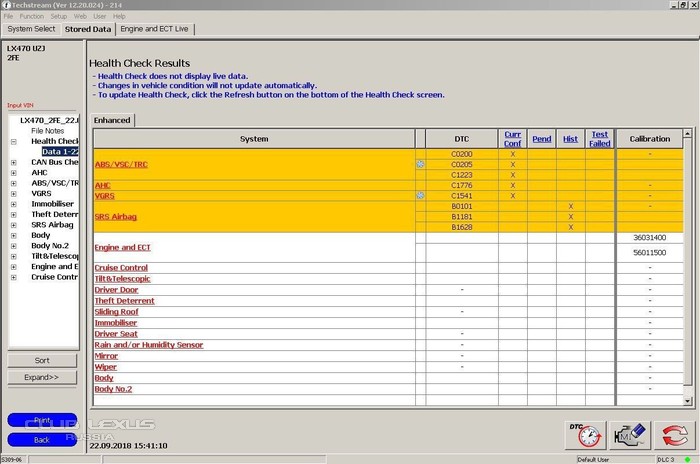Image resolution: width=700 pixels, height=464 pixels.
Task: Expand the Body No.2 tree node
Action: coord(13,246)
